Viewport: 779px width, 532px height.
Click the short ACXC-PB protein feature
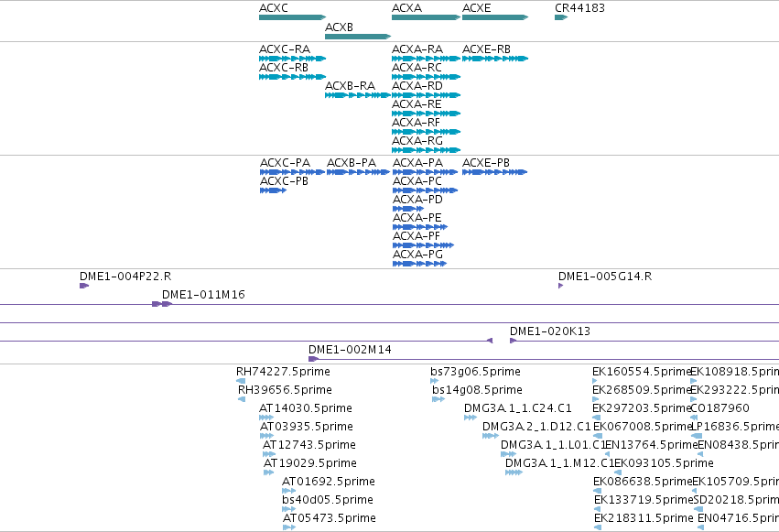pyautogui.click(x=274, y=190)
